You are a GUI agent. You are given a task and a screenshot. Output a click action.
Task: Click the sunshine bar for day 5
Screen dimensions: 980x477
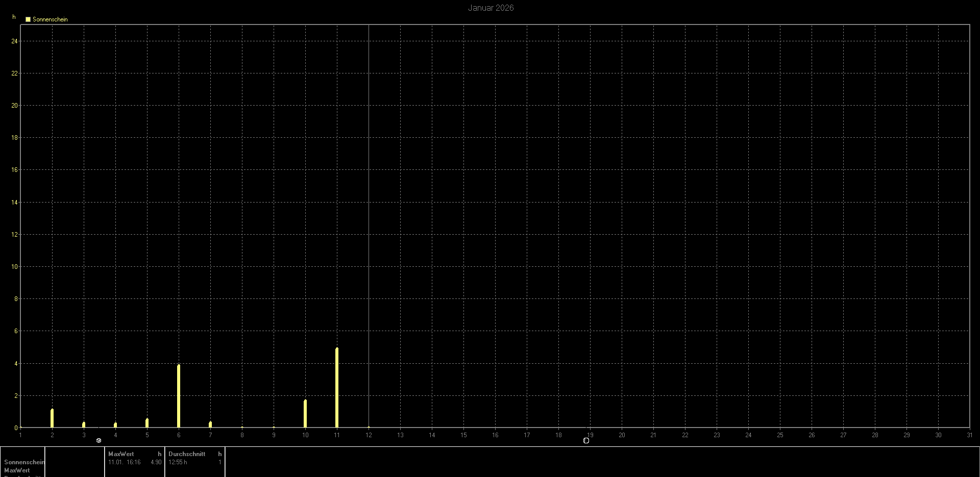click(147, 423)
